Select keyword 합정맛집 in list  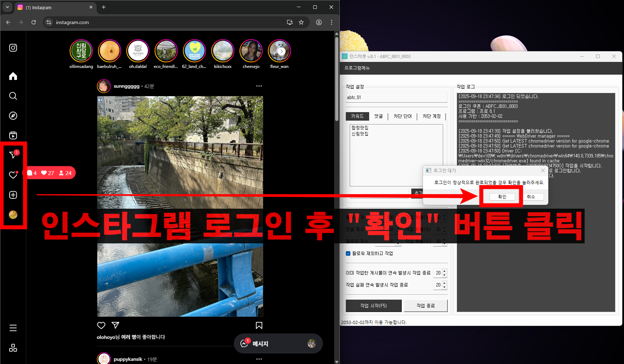point(360,128)
